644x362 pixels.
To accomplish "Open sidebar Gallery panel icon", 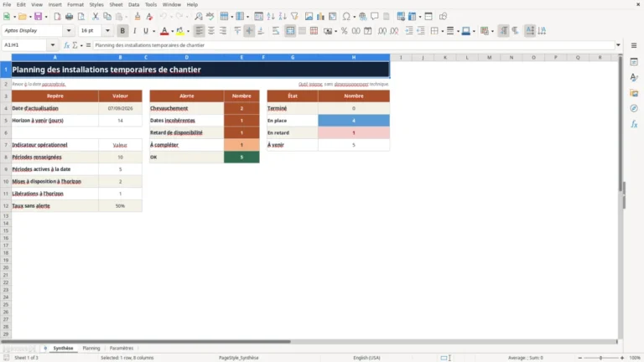I will coord(634,93).
